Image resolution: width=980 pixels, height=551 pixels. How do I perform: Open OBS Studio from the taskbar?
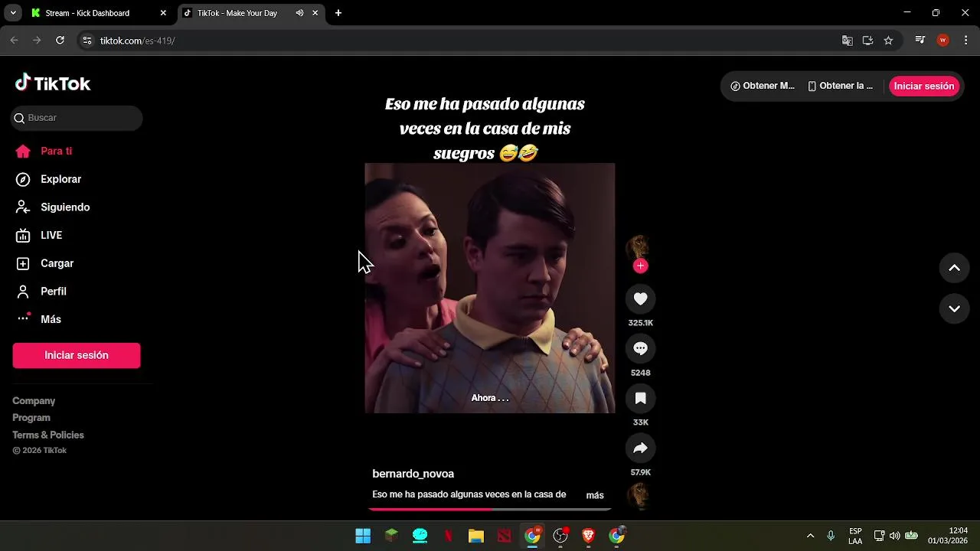[560, 536]
